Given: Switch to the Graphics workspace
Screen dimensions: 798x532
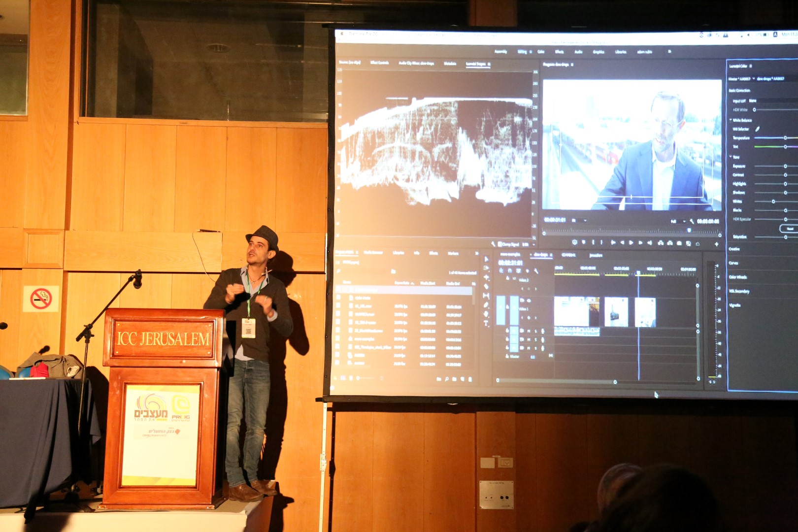Looking at the screenshot, I should [598, 51].
